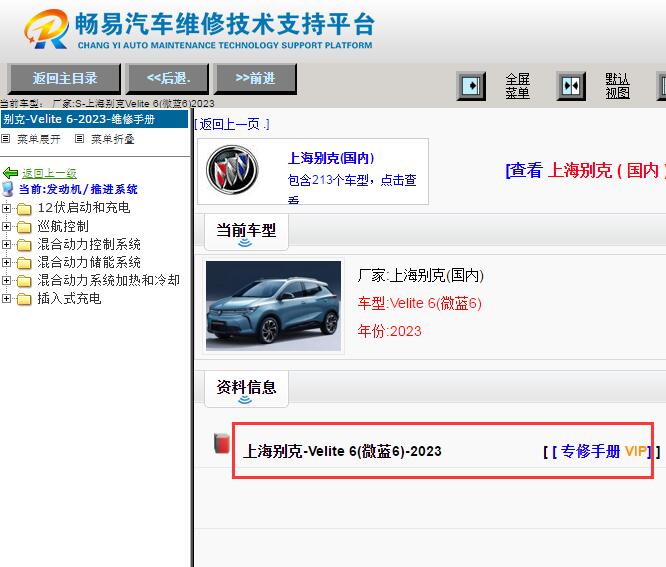Expand 巡航控制 tree node
Screen dimensions: 666x567
(x=6, y=226)
